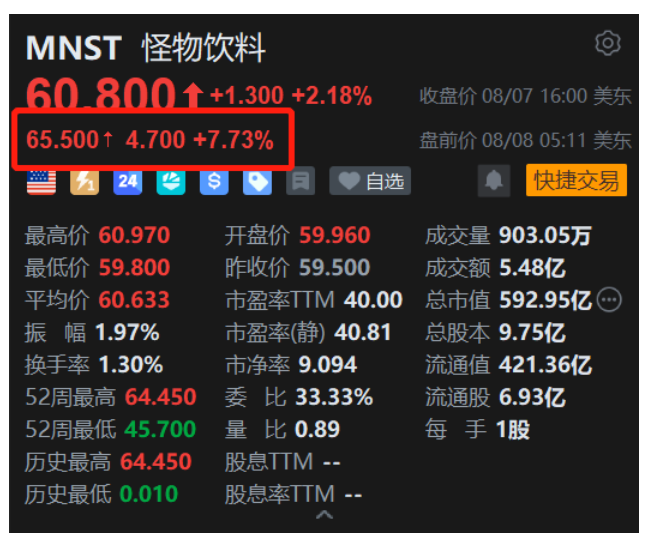Click the bell alert icon
The height and width of the screenshot is (548, 647).
(494, 181)
